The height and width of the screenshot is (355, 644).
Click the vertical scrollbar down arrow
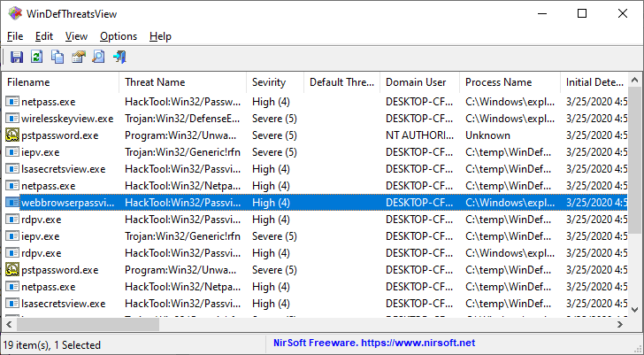(635, 308)
